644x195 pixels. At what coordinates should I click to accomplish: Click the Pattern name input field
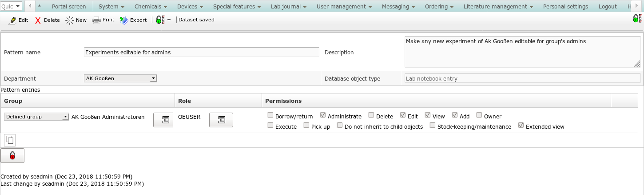[x=201, y=52]
